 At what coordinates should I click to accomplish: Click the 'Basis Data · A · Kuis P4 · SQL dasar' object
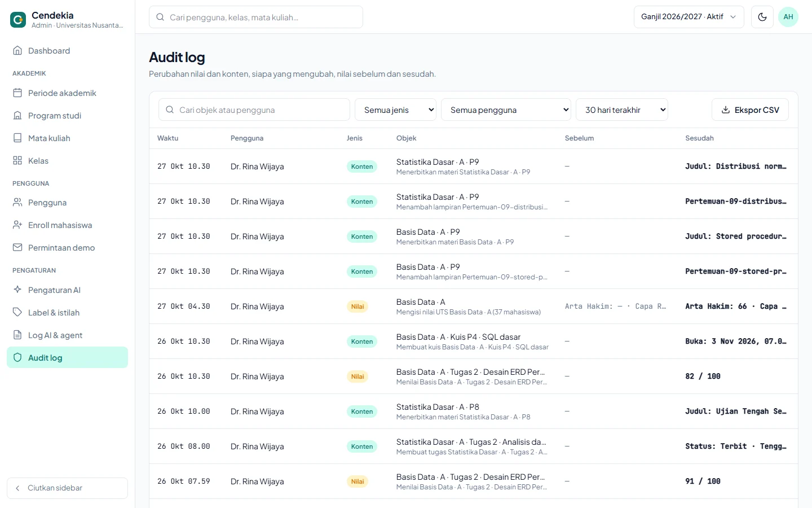click(x=458, y=337)
